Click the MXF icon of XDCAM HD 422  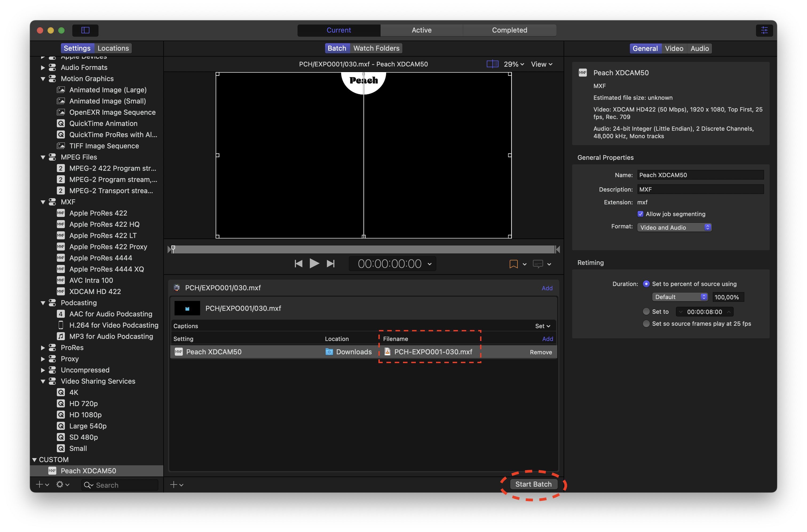(61, 291)
